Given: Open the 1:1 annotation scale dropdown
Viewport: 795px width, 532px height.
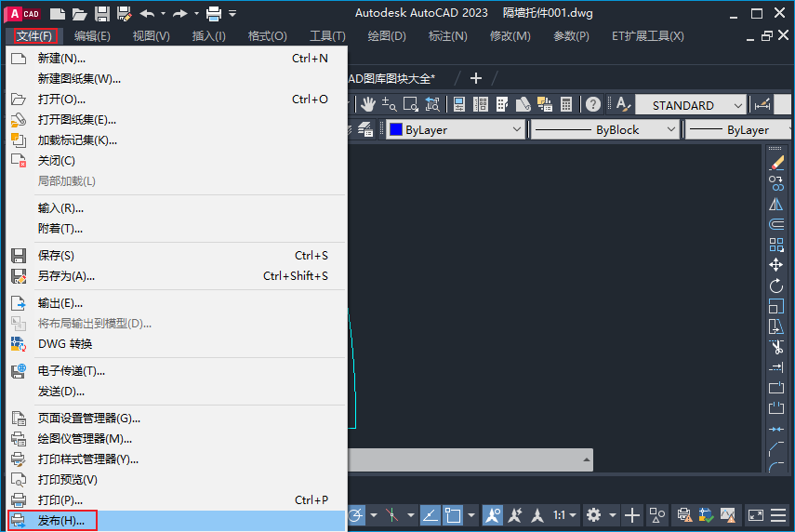Looking at the screenshot, I should (x=565, y=514).
